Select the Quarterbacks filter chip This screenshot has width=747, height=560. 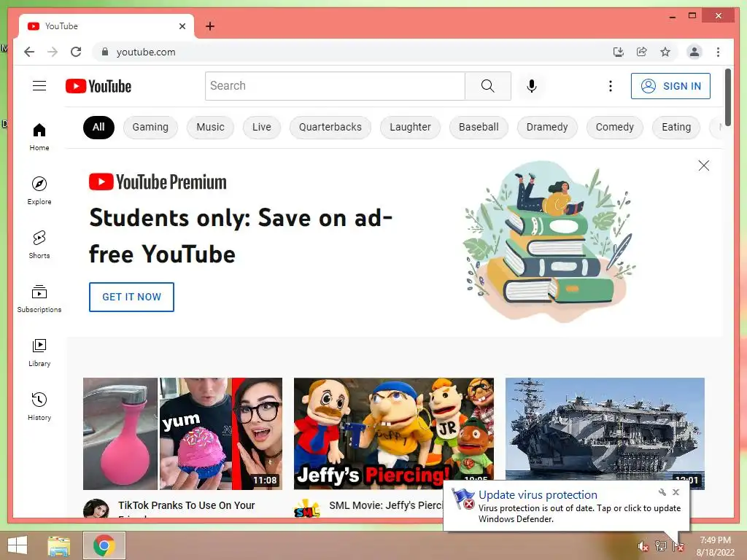(330, 127)
